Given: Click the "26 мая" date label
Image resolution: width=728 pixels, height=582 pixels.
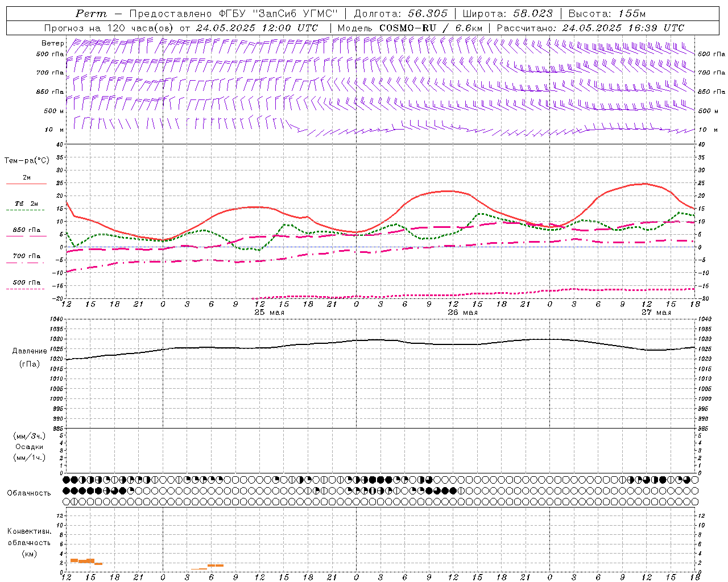Looking at the screenshot, I should point(462,313).
